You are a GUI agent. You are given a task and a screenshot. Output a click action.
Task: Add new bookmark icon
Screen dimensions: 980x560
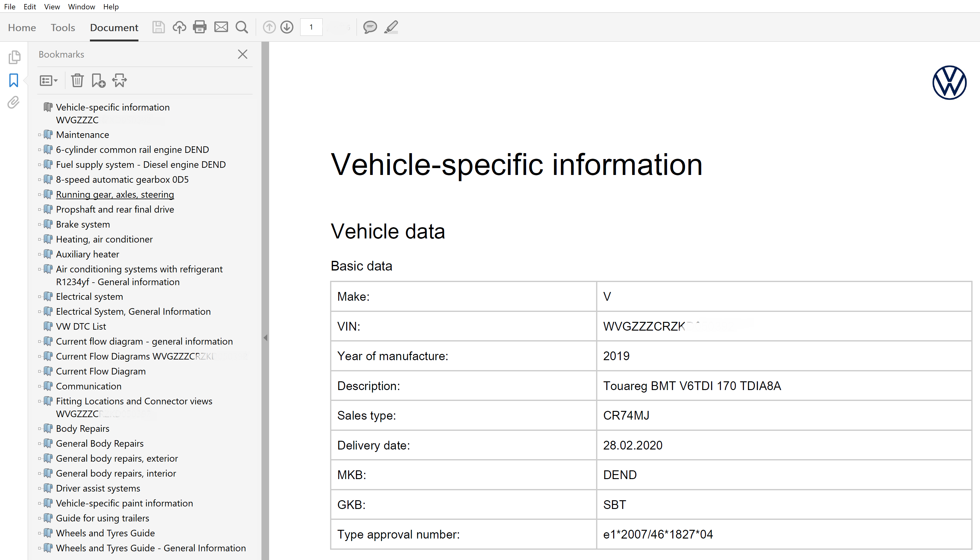[98, 80]
